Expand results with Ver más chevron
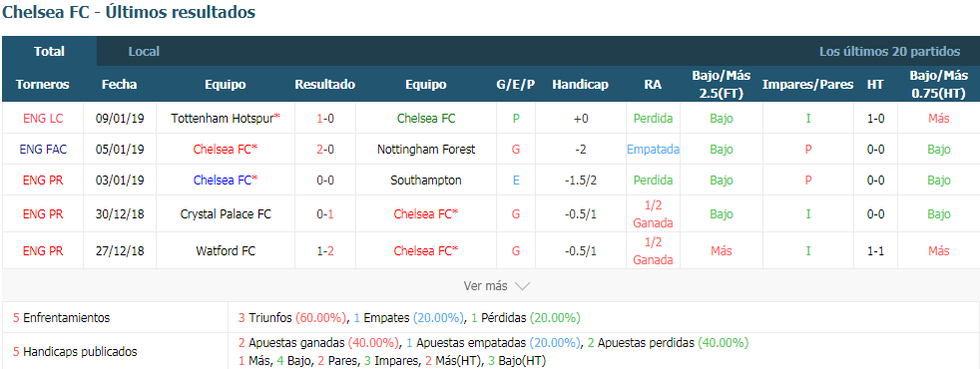This screenshot has width=980, height=369. coord(522,286)
